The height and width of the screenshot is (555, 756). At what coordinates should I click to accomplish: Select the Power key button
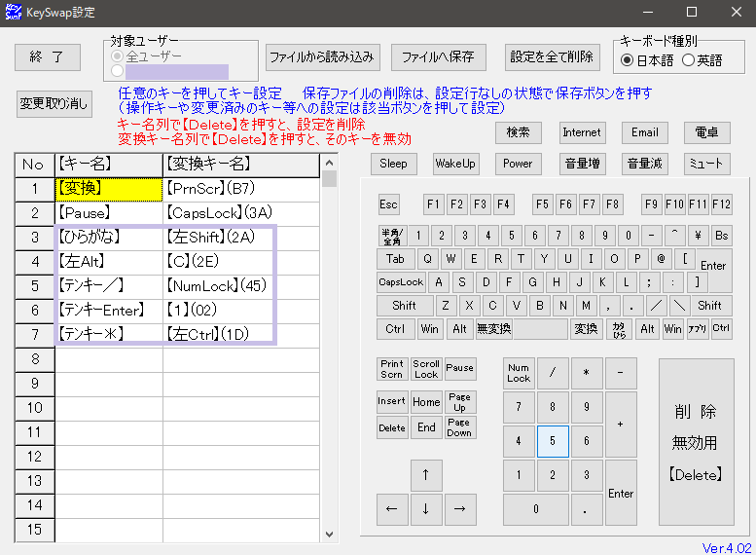pos(518,164)
